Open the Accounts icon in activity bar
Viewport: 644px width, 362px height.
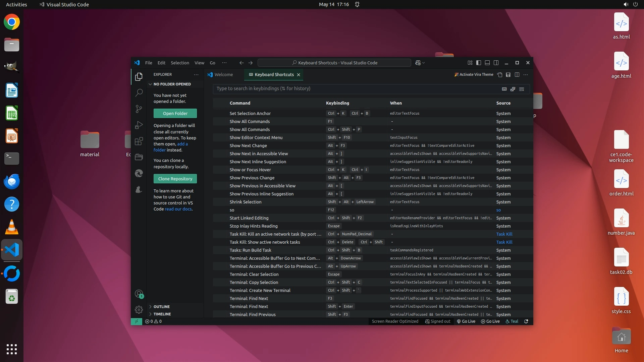click(139, 294)
